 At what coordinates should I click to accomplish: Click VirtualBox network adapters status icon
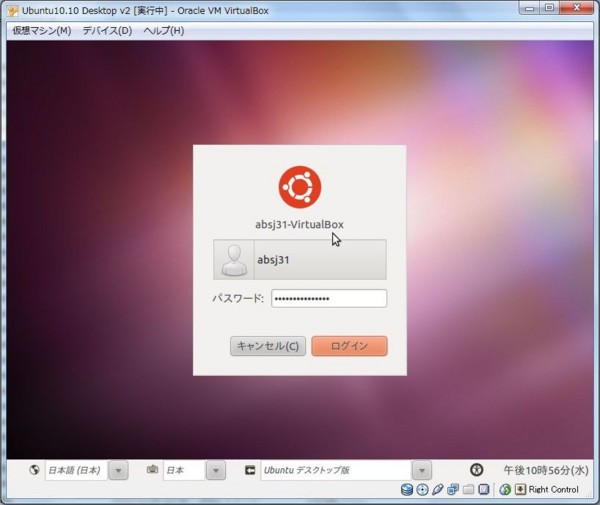tap(453, 490)
